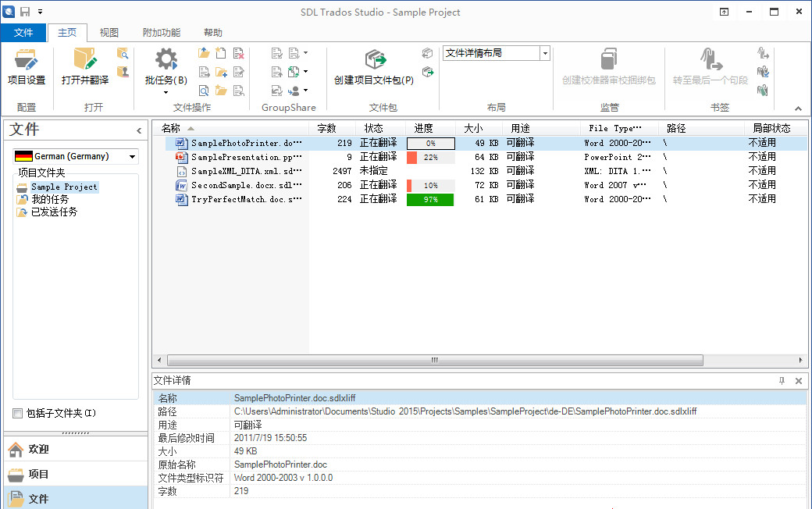The height and width of the screenshot is (509, 812).
Task: Select 已发送任务 in the folder tree
Action: click(x=54, y=212)
